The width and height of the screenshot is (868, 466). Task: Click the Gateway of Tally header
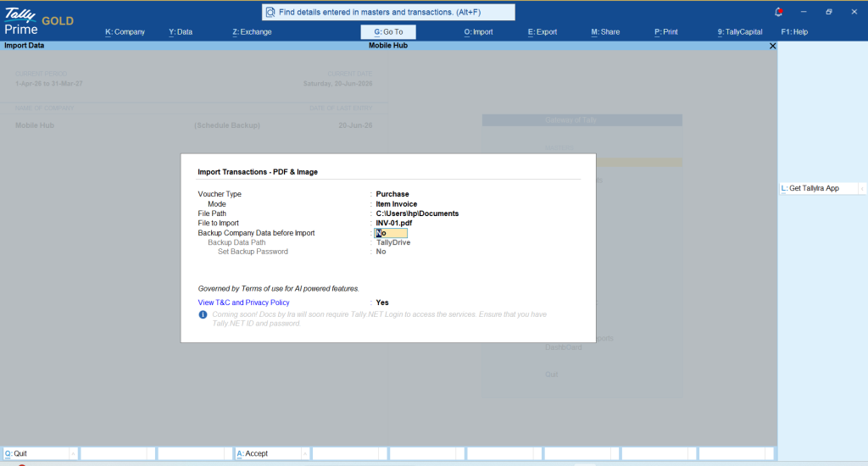[x=581, y=120]
